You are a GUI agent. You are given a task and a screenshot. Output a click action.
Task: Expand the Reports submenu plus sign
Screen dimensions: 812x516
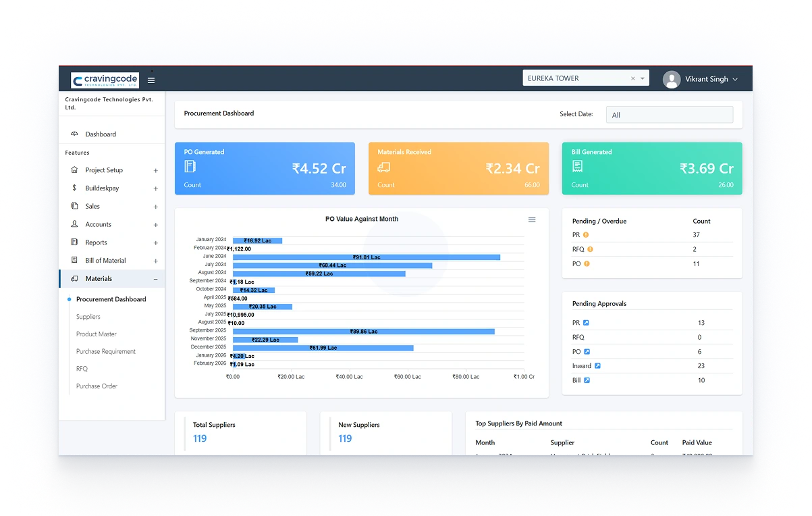tap(156, 243)
